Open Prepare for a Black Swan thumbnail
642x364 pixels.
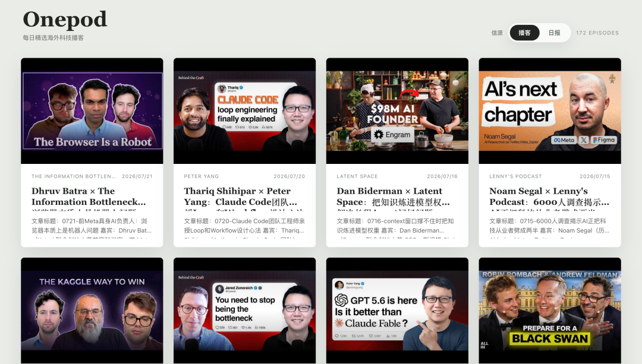[x=550, y=311]
